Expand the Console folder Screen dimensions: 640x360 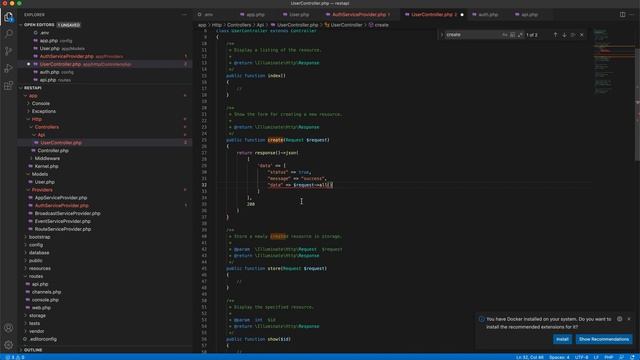[x=41, y=103]
